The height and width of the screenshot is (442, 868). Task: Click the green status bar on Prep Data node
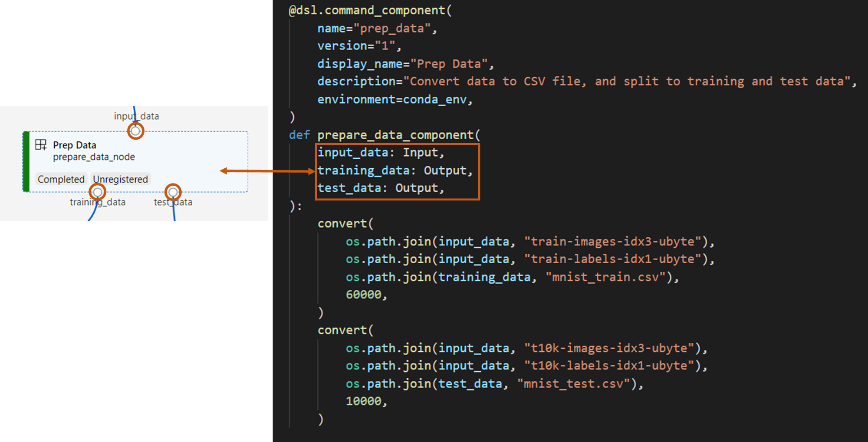click(26, 161)
